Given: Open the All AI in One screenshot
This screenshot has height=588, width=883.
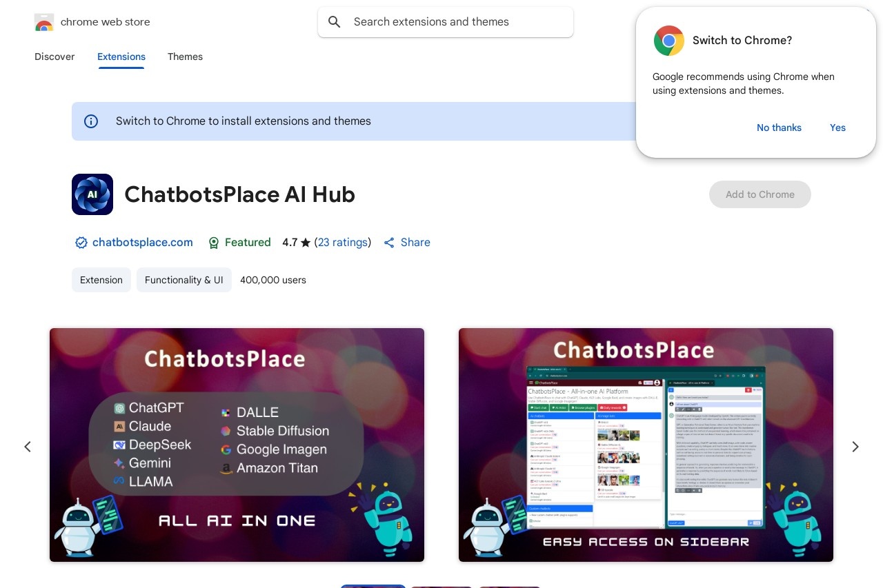Looking at the screenshot, I should [237, 445].
